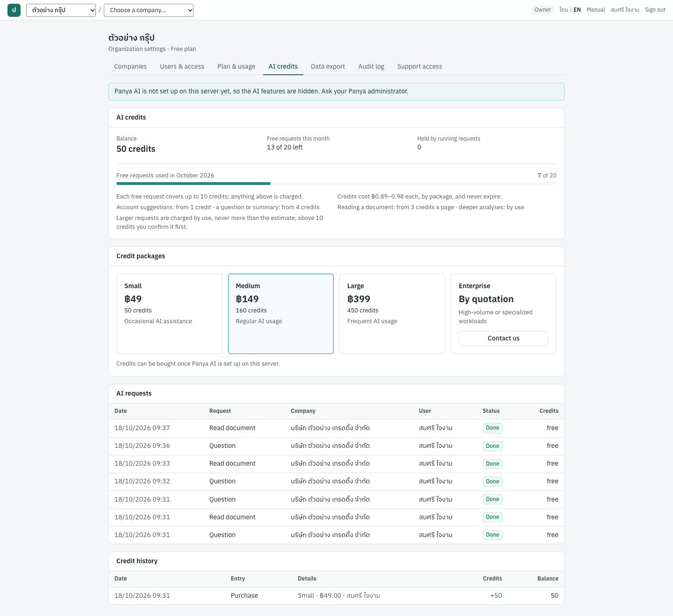Switch to the Companies tab
Viewport: 673px width, 616px height.
click(130, 66)
